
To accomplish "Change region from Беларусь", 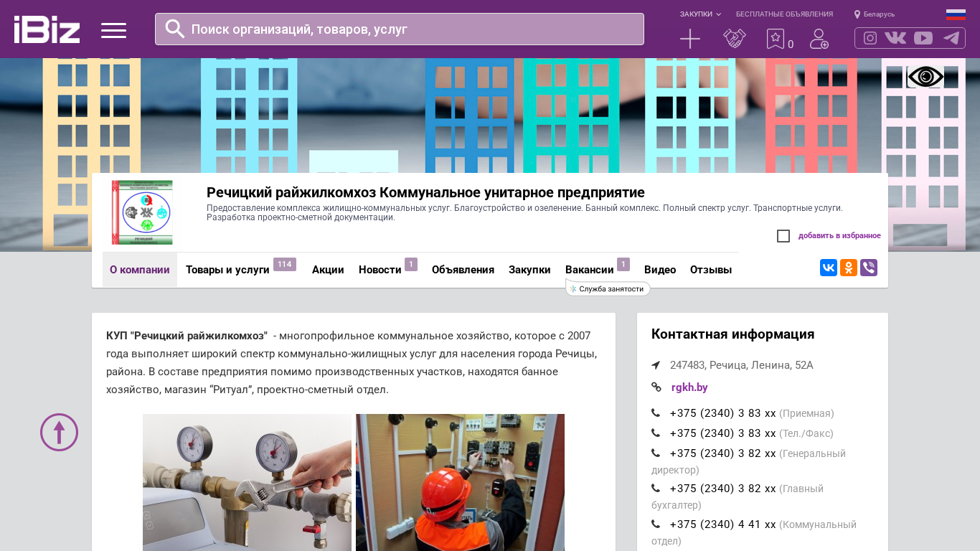I will click(x=875, y=14).
